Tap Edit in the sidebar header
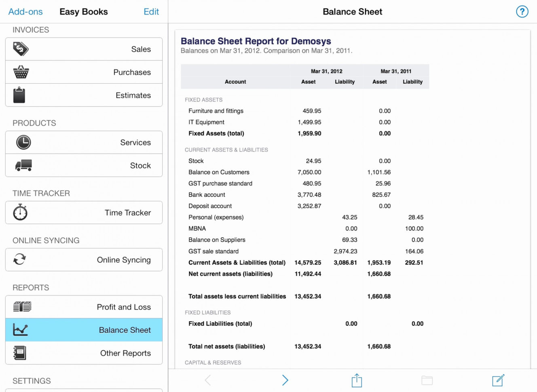Image resolution: width=537 pixels, height=392 pixels. (x=151, y=12)
